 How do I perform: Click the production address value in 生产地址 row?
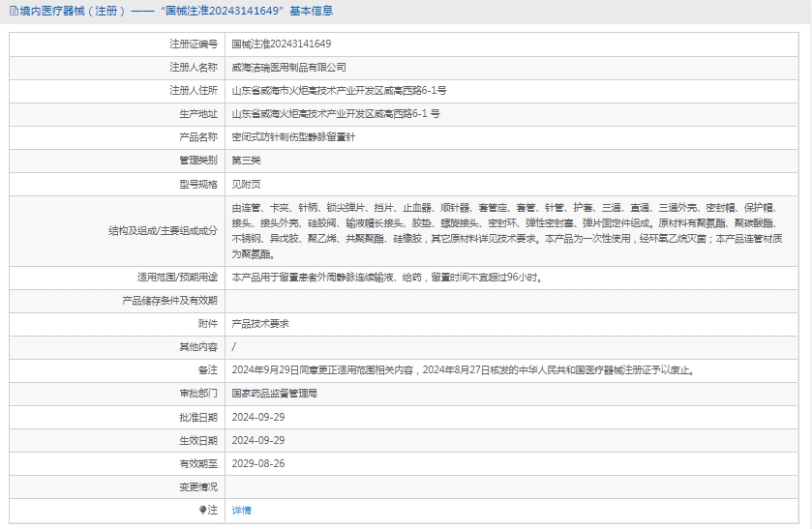pos(336,114)
